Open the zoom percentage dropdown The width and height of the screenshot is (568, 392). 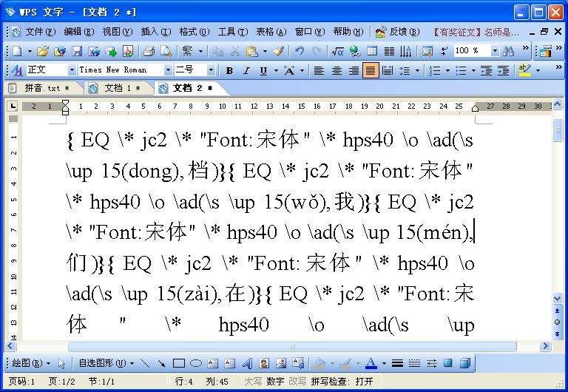(x=495, y=51)
